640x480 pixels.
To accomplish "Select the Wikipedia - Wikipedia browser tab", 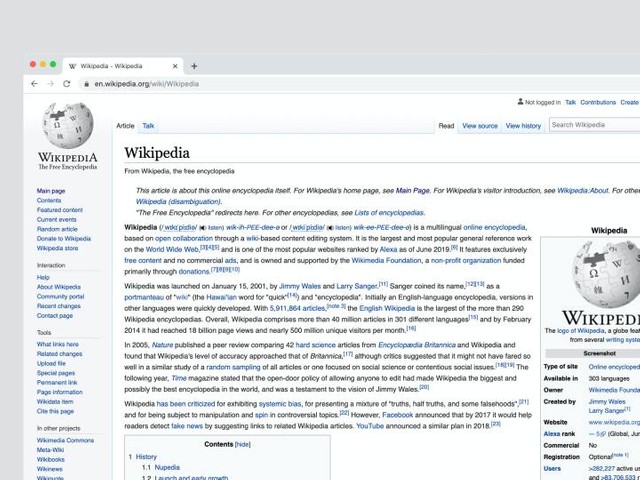I will [x=122, y=66].
